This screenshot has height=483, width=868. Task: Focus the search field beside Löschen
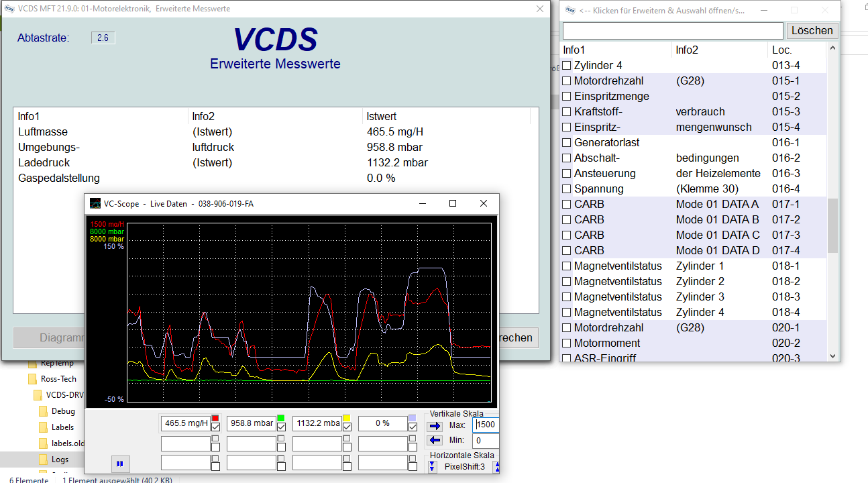[673, 31]
